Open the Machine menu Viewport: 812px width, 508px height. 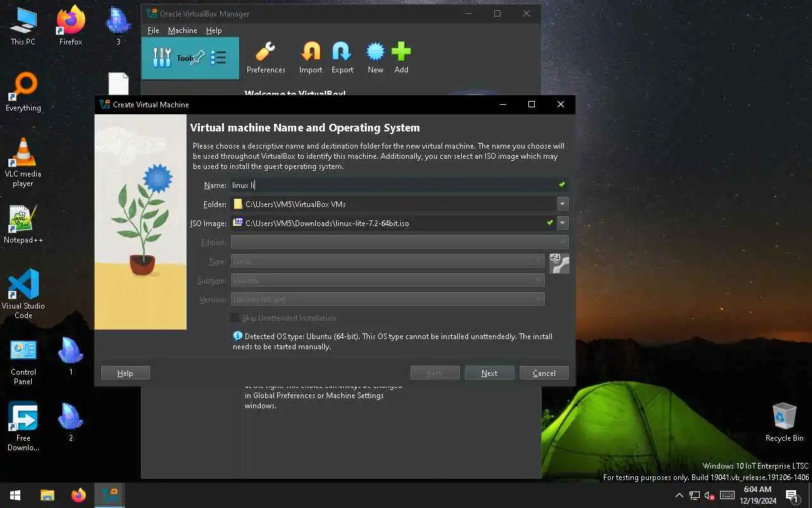182,30
